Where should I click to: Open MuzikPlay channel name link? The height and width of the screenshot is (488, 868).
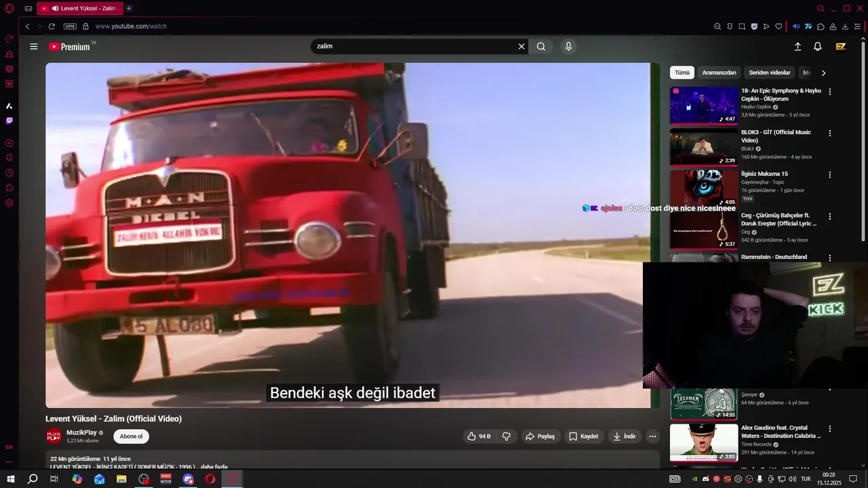[x=81, y=432]
